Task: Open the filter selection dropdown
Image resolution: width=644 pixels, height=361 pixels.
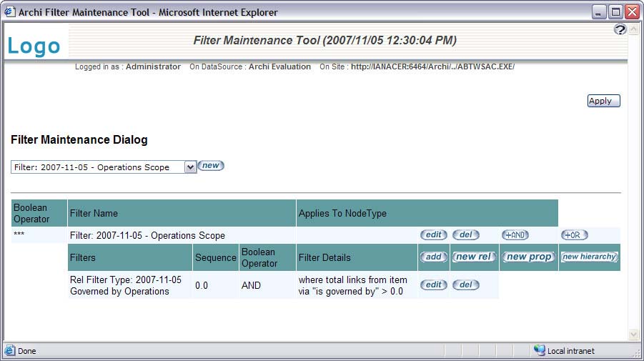Action: coord(190,167)
